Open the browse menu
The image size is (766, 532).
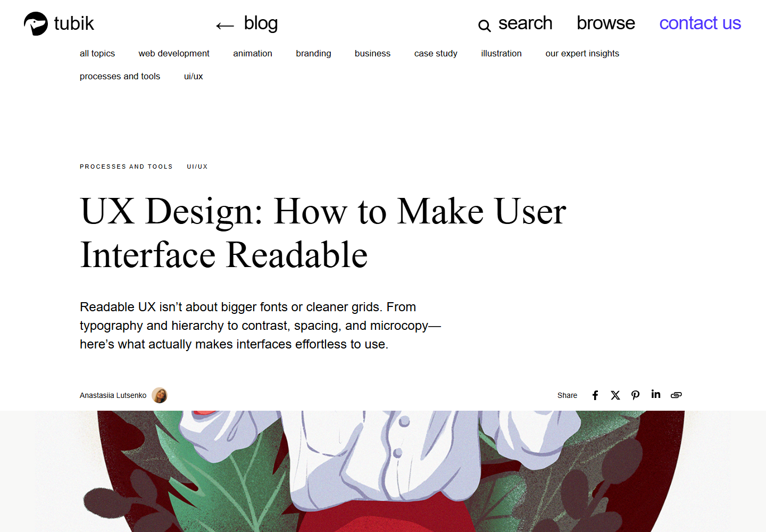(x=606, y=23)
